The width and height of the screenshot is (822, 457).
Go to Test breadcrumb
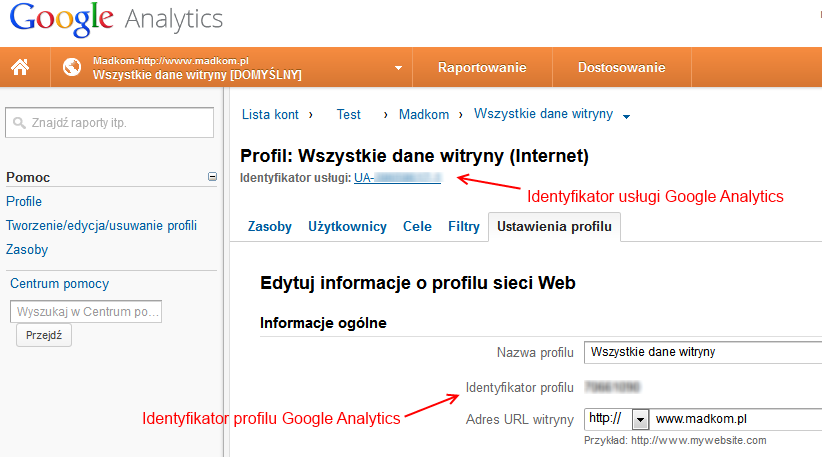pyautogui.click(x=349, y=114)
